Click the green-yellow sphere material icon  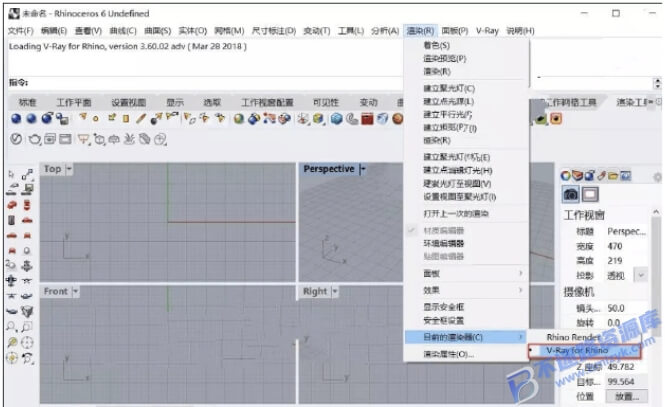coord(239,119)
